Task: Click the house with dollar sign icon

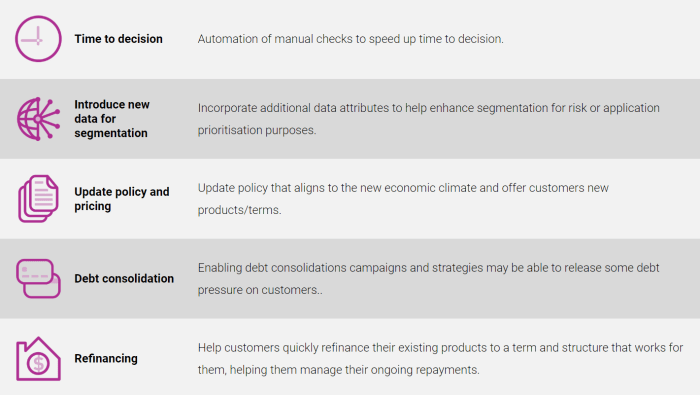Action: click(38, 358)
